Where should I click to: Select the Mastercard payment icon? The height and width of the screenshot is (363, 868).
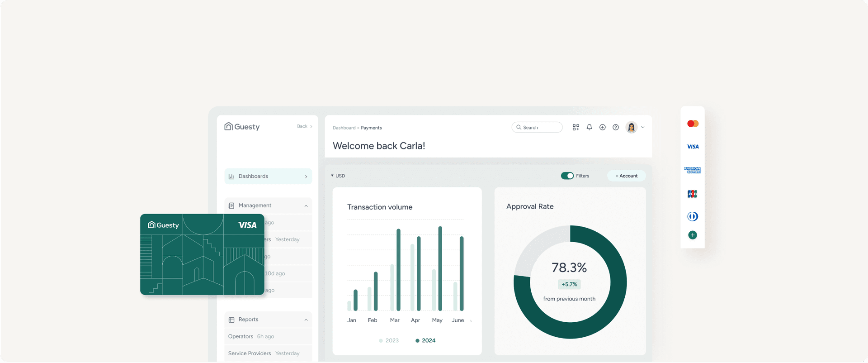[x=693, y=124]
